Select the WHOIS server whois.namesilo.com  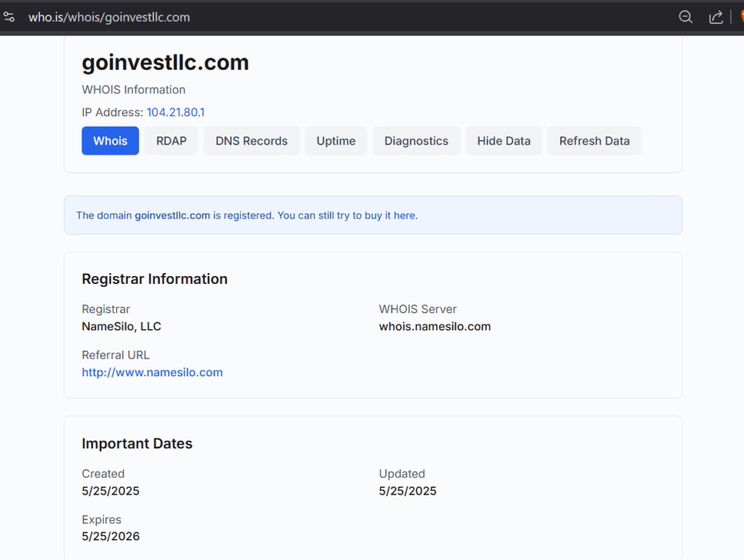434,326
